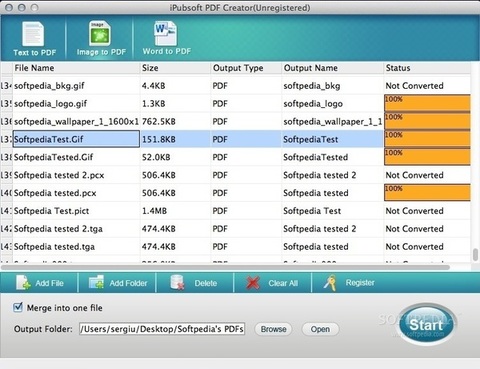Select the softpedia_bkg.gif row

235,86
